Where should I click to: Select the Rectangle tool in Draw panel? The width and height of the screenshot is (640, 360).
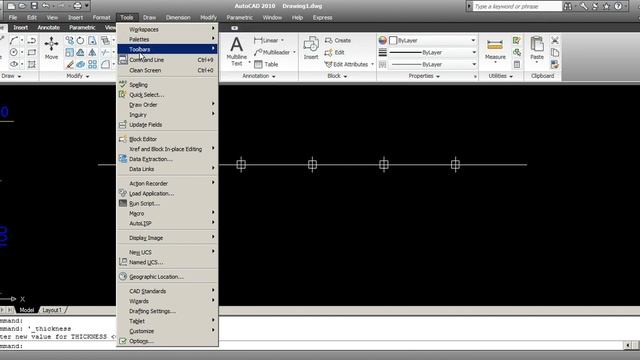(31, 52)
